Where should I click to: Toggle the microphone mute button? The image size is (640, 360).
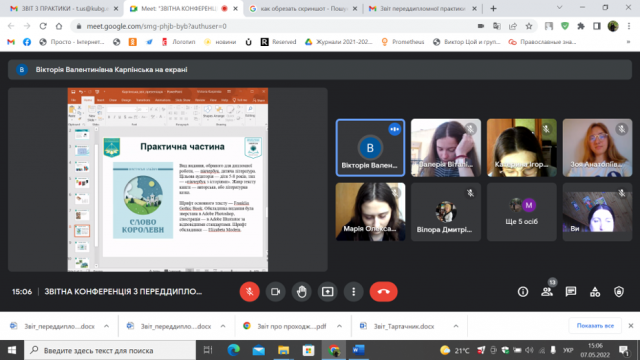pyautogui.click(x=249, y=292)
